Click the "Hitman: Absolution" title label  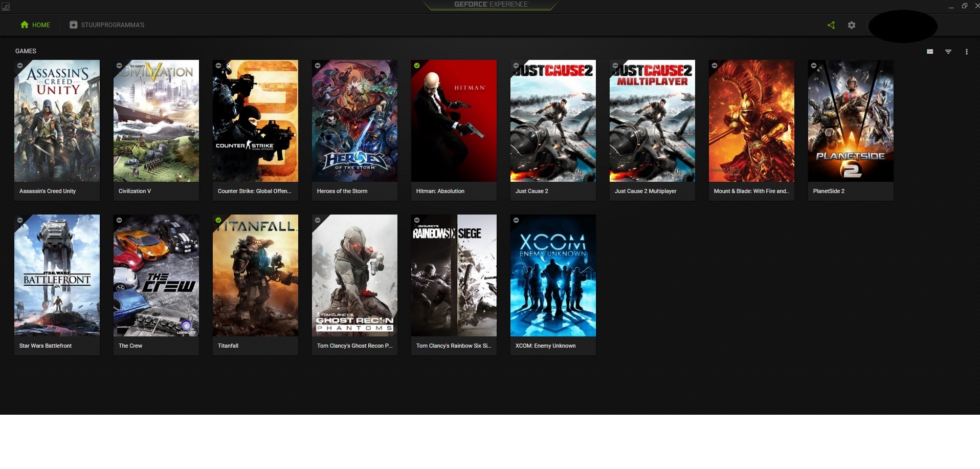pyautogui.click(x=440, y=191)
